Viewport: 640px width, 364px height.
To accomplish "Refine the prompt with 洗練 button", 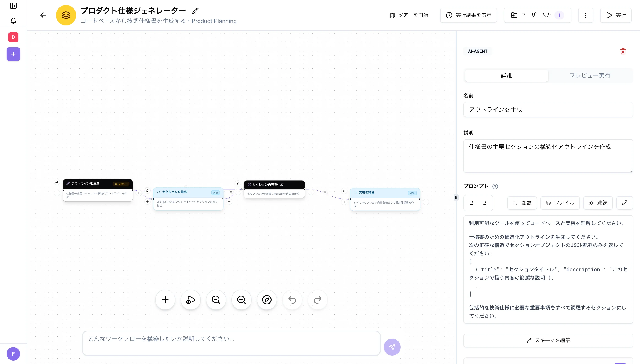I will [598, 203].
